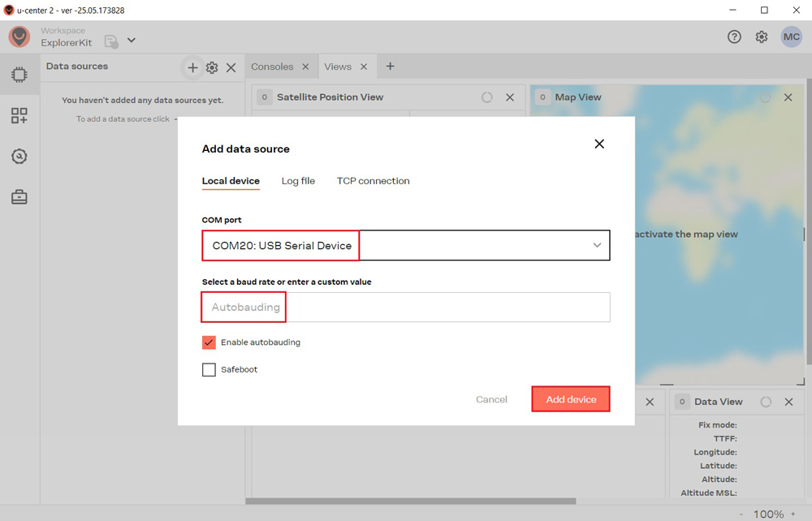The width and height of the screenshot is (812, 521).
Task: Click the horizontal scrollbar at the bottom
Action: pyautogui.click(x=412, y=501)
